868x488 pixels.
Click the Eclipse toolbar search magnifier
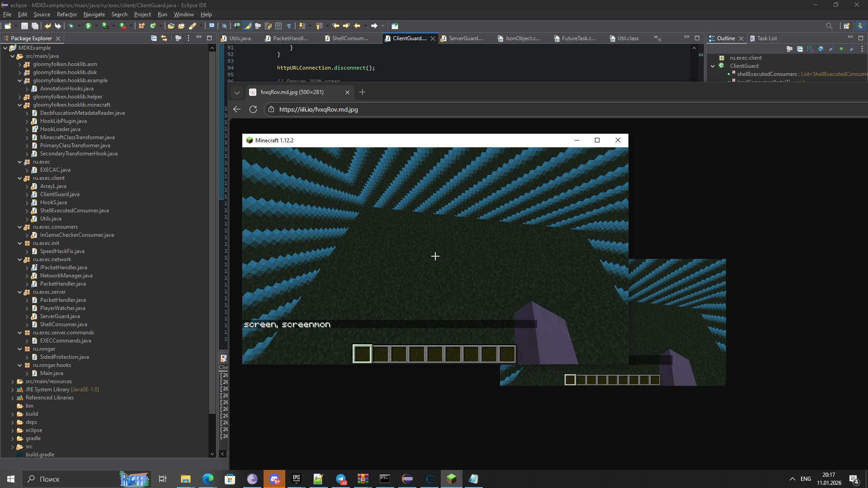[829, 26]
